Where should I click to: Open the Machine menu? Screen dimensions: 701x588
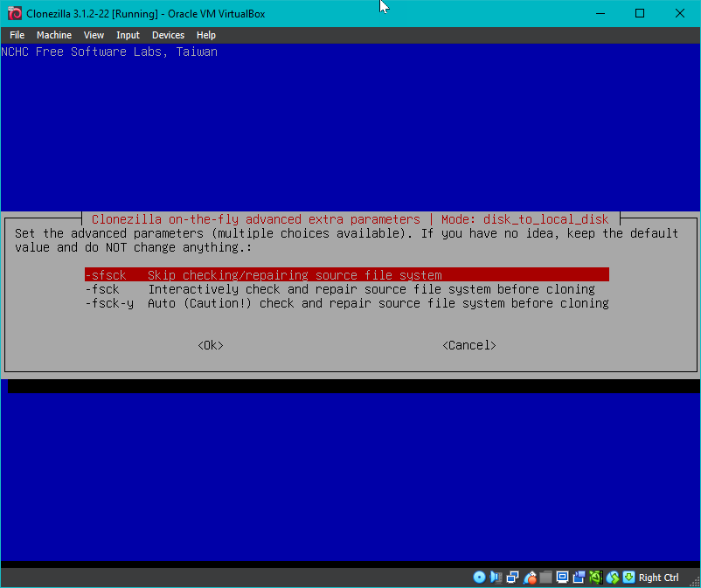pyautogui.click(x=54, y=35)
